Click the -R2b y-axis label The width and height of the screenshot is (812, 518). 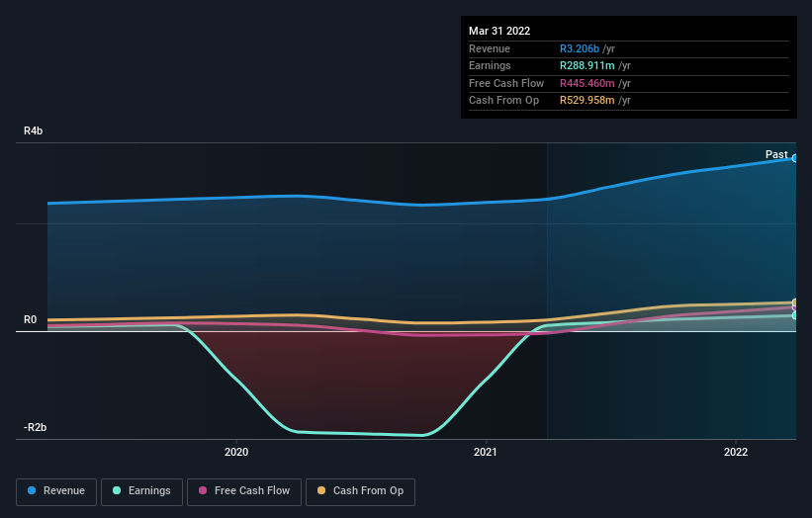[36, 427]
